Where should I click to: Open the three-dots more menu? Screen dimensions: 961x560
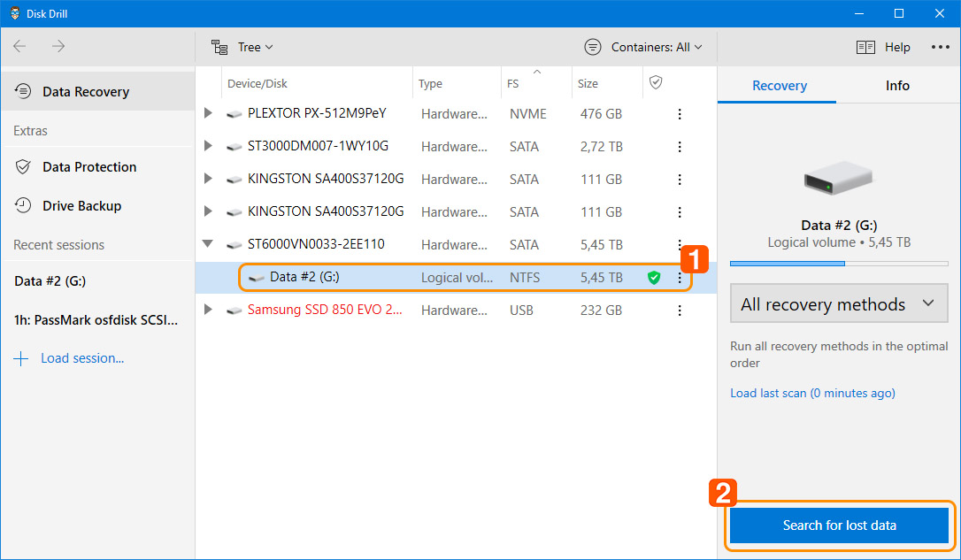[940, 47]
